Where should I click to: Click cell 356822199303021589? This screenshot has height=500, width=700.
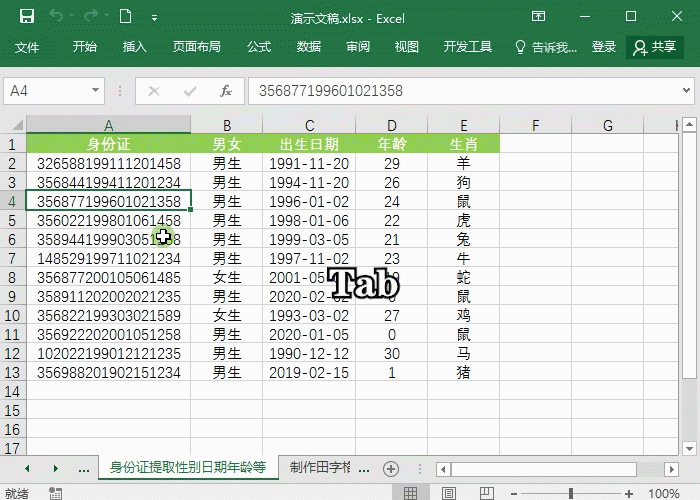click(x=108, y=315)
